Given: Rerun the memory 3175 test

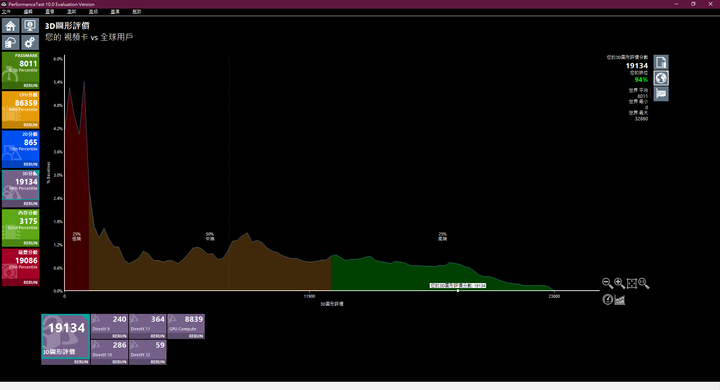Looking at the screenshot, I should coord(30,243).
